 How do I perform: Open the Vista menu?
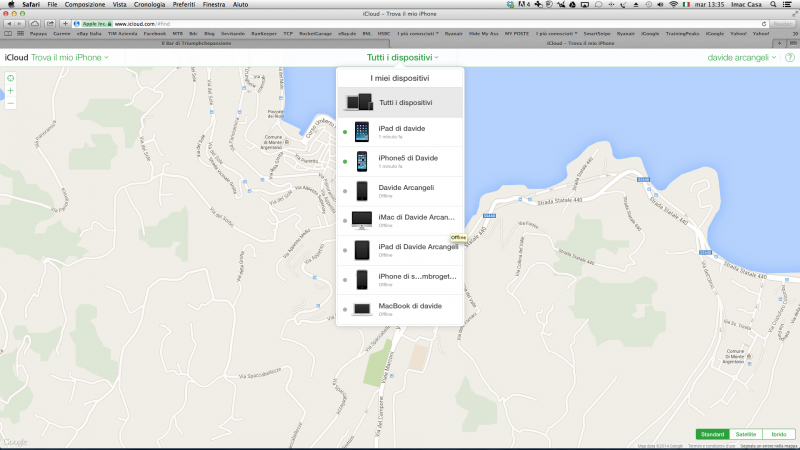(119, 5)
